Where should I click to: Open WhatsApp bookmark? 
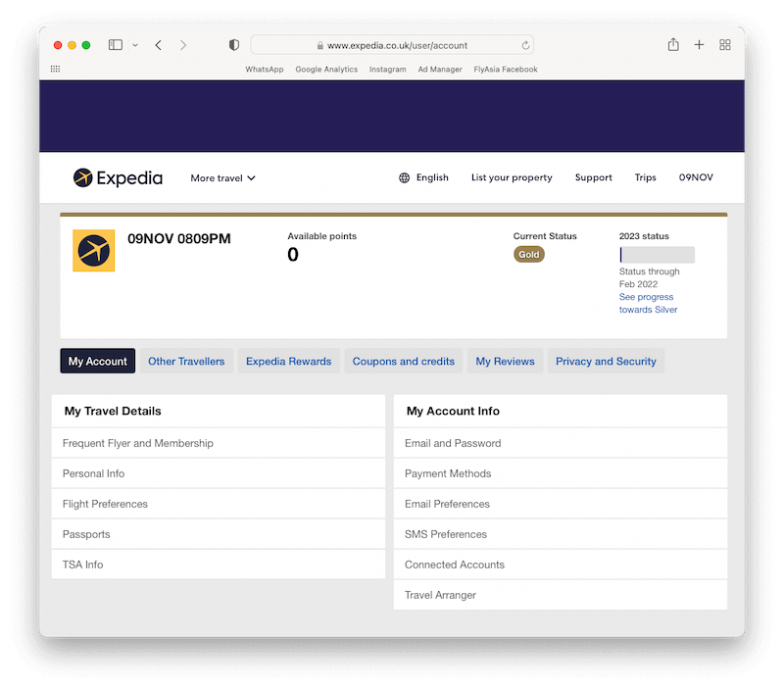[x=264, y=69]
